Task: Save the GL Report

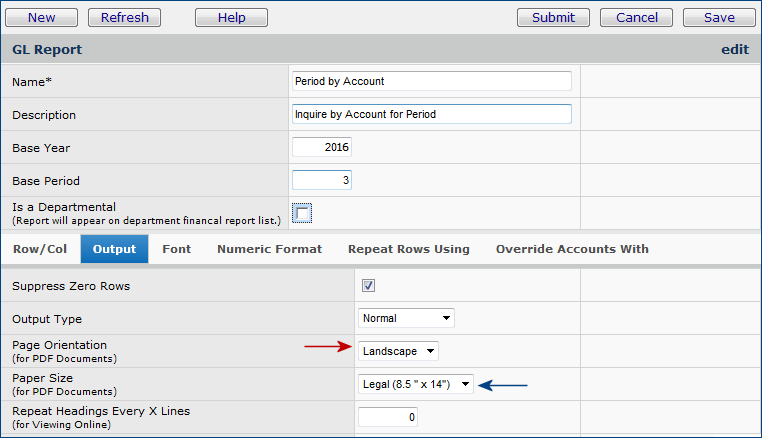Action: point(719,17)
